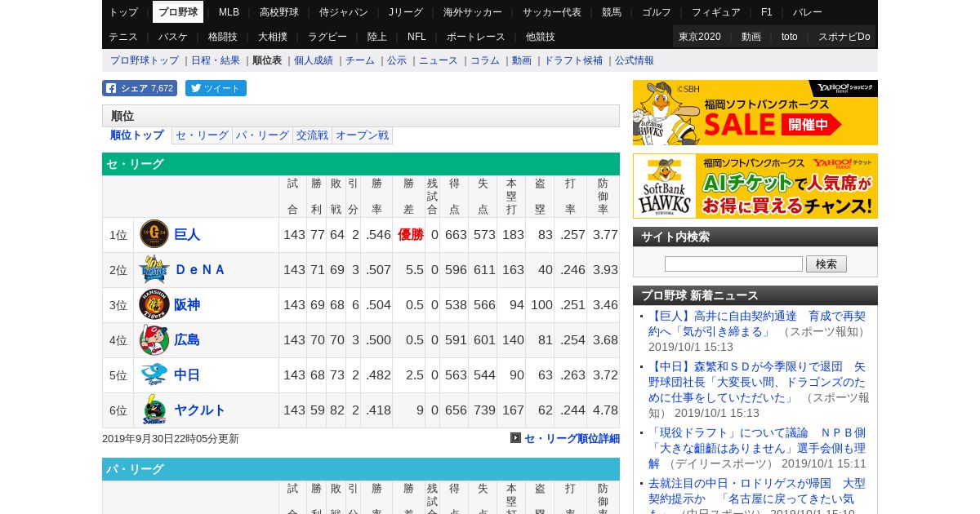Open ヤクルト team name link
Screen dimensions: 980x514
click(x=200, y=410)
